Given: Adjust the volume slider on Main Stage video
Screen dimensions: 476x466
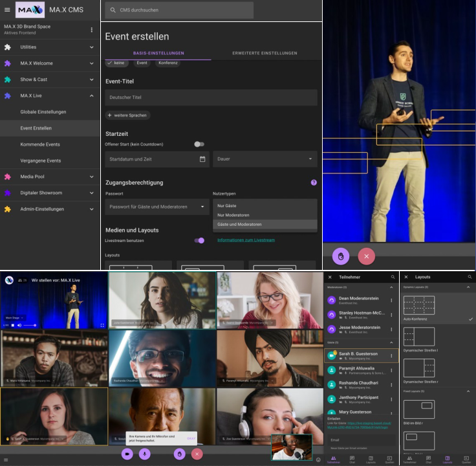Looking at the screenshot, I should pos(29,325).
